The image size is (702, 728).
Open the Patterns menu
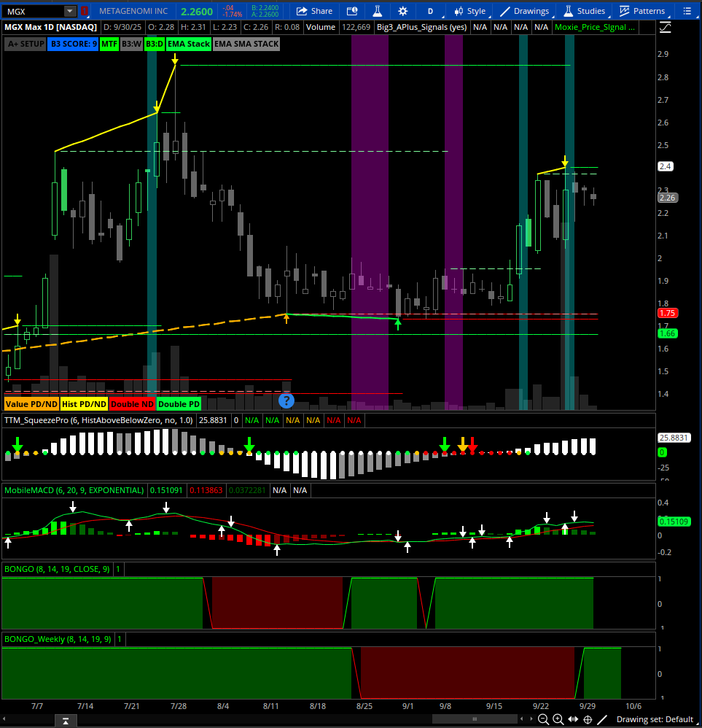pyautogui.click(x=641, y=11)
